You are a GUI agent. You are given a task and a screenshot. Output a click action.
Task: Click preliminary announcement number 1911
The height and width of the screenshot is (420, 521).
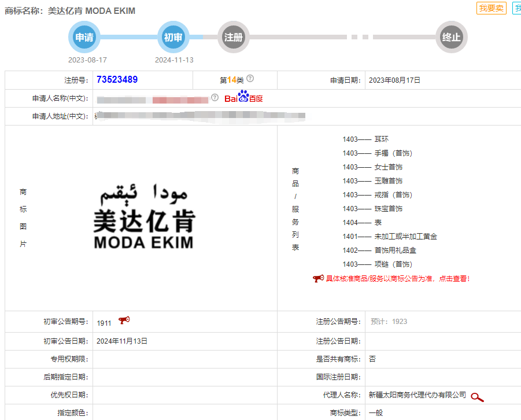tap(104, 323)
